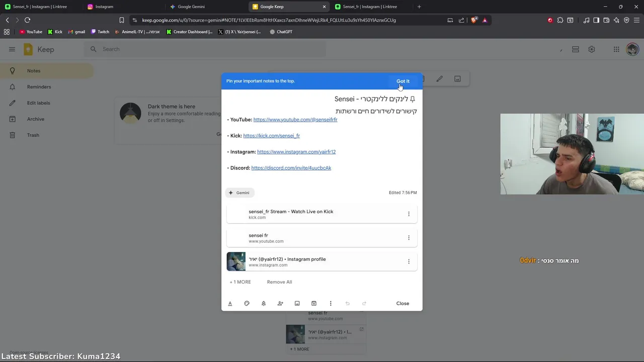
Task: Go back to the previous page
Action: point(7,20)
